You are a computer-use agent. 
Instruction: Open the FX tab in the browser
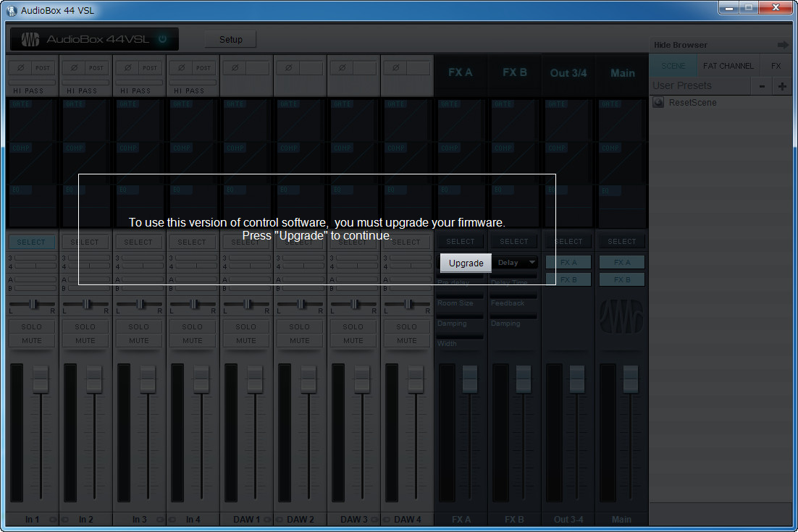pyautogui.click(x=776, y=66)
